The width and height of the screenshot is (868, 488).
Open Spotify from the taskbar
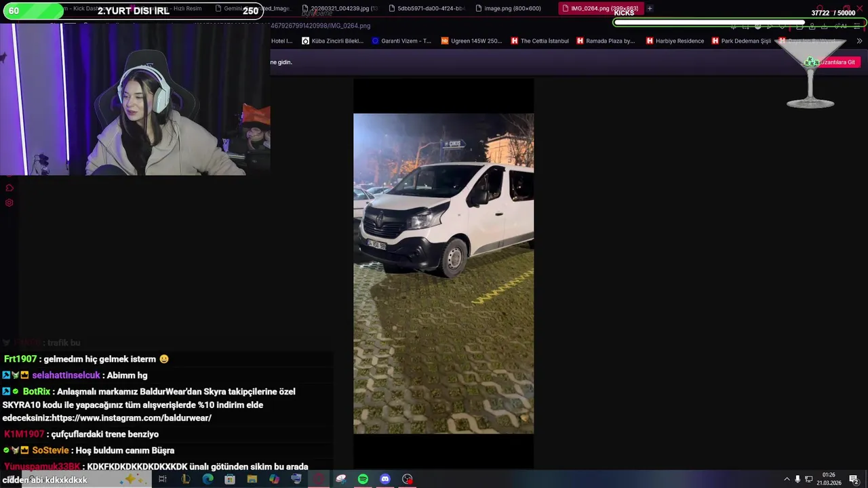click(363, 479)
